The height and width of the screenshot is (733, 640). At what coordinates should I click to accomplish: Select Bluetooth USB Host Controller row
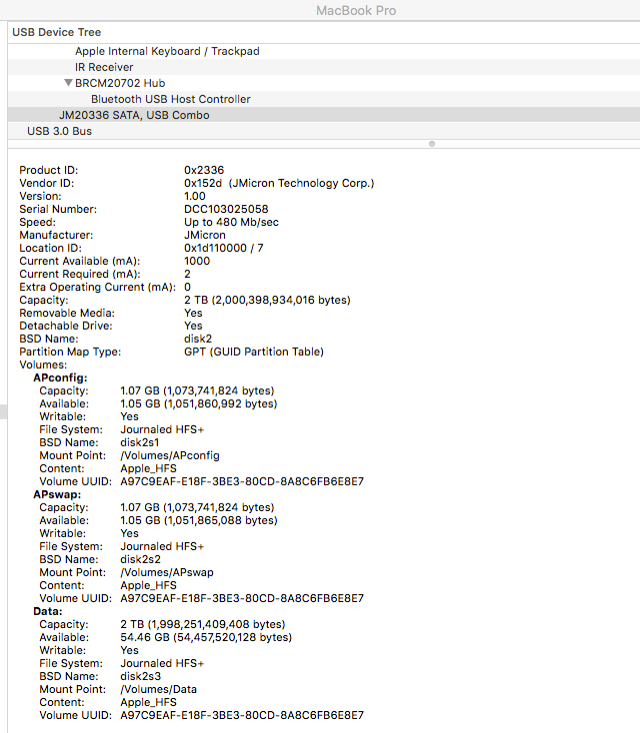[324, 99]
